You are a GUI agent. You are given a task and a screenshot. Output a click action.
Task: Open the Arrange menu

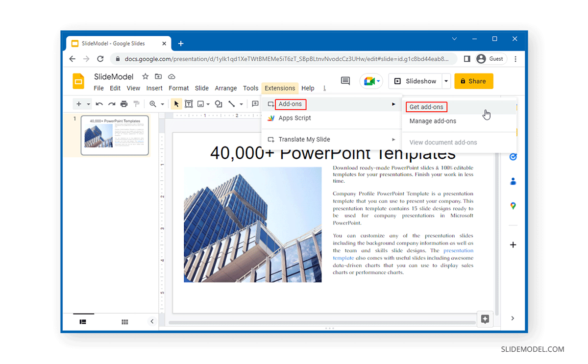pos(226,88)
